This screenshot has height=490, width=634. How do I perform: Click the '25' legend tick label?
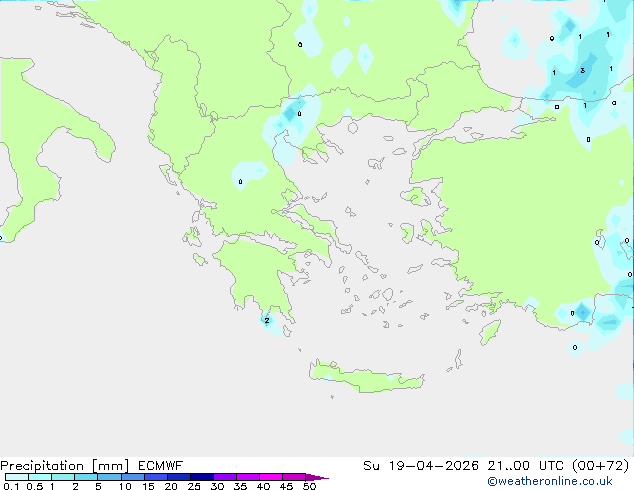194,486
